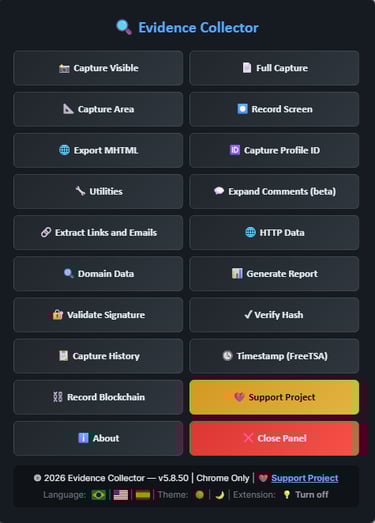The width and height of the screenshot is (375, 523).
Task: Open the HTTP Data panel
Action: point(274,232)
